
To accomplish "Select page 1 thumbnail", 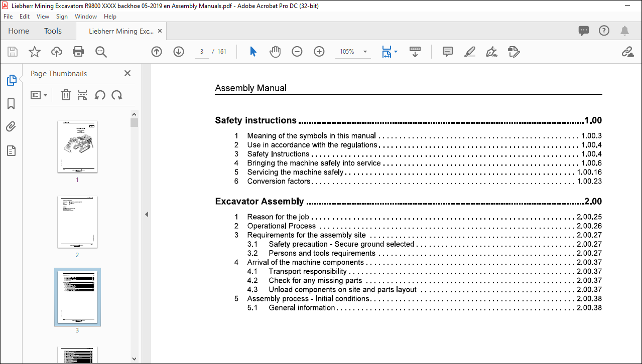I will pyautogui.click(x=77, y=147).
